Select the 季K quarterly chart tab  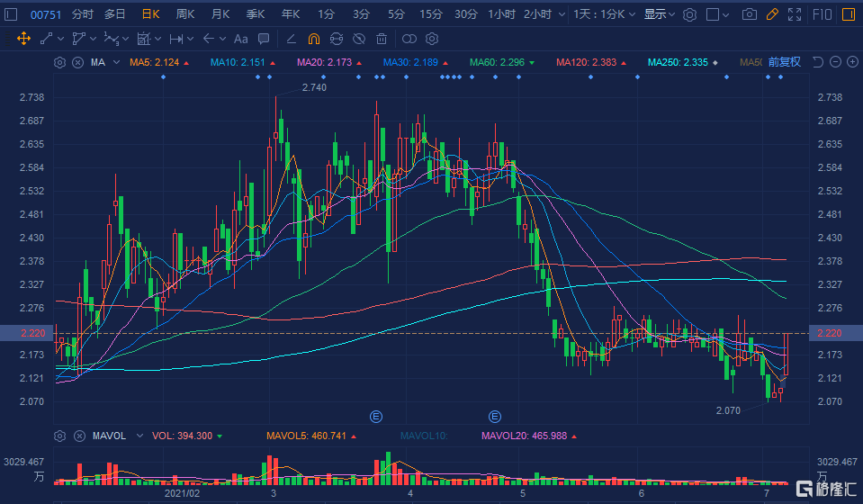[x=256, y=14]
